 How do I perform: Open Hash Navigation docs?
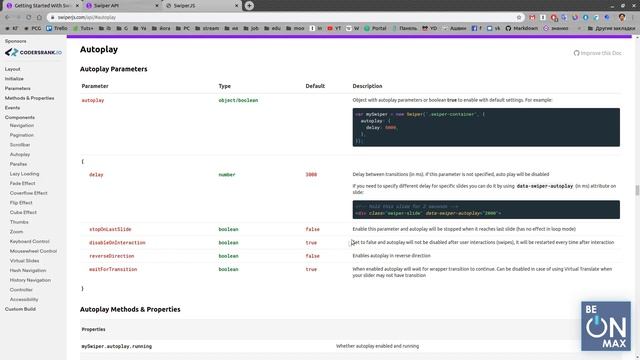28,270
